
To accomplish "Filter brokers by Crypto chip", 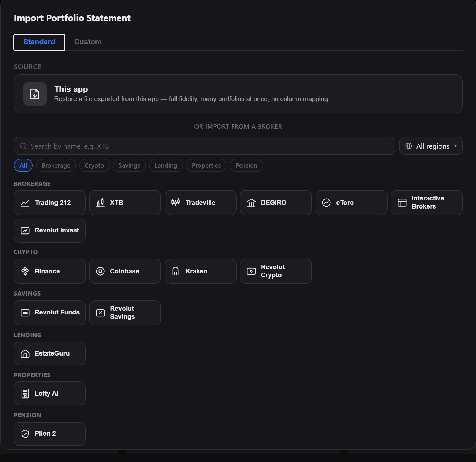I will (x=94, y=165).
